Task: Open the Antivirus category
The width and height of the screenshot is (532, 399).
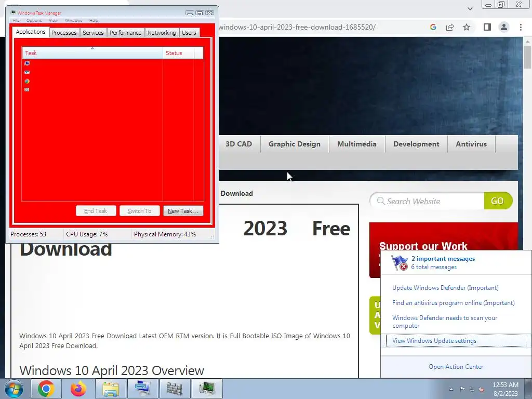Action: coord(471,144)
